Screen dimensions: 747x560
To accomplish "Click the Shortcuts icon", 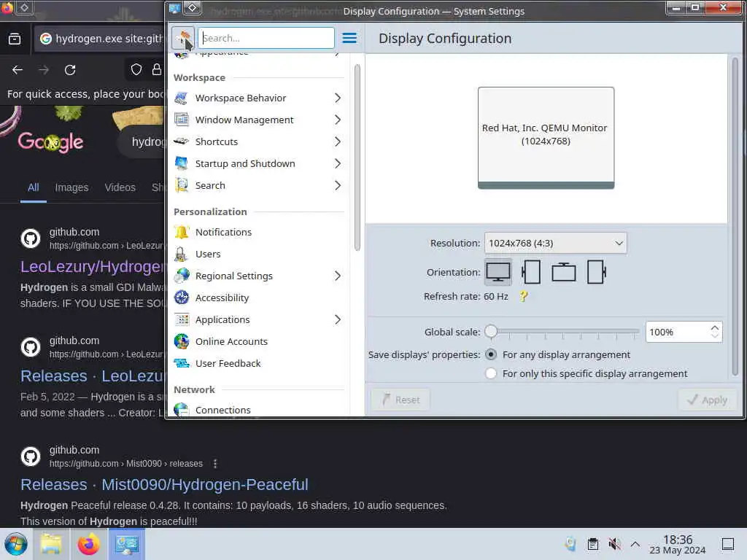I will tap(182, 141).
